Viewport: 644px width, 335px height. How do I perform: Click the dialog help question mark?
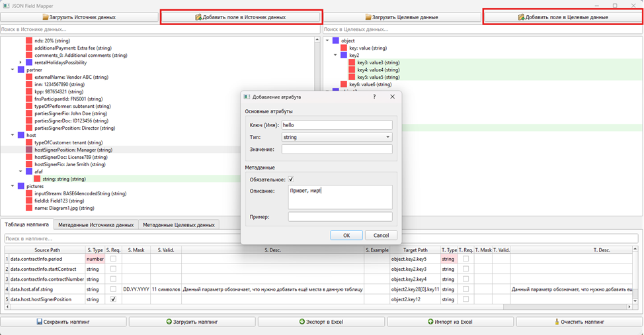pyautogui.click(x=374, y=97)
